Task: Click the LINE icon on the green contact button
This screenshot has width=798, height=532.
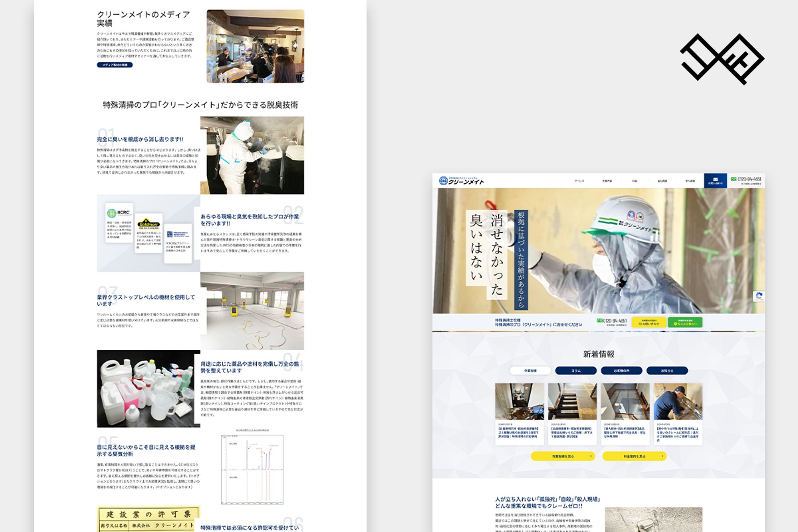Action: (676, 323)
